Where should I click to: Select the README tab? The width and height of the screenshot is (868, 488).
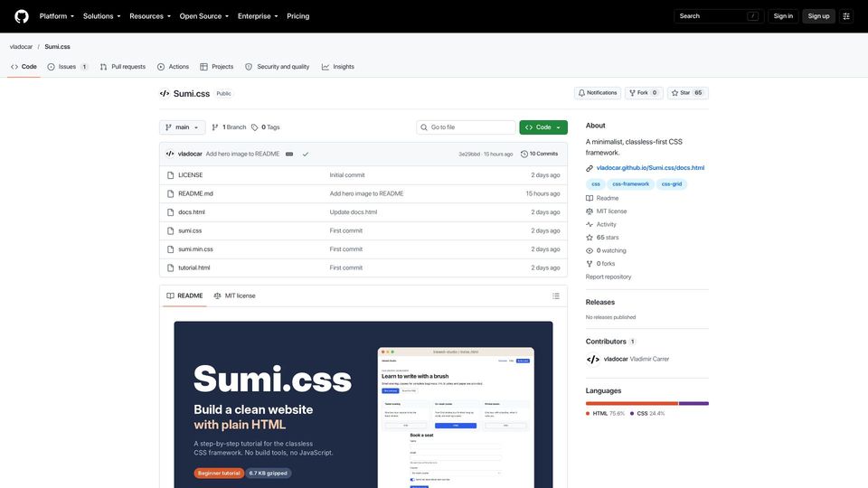[x=184, y=296]
